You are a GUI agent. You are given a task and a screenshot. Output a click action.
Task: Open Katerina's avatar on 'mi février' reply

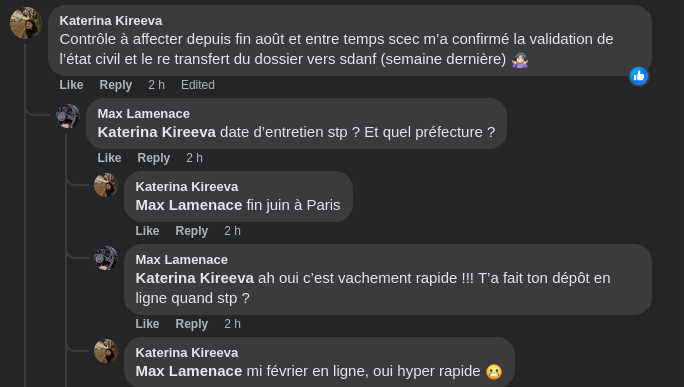pos(106,351)
